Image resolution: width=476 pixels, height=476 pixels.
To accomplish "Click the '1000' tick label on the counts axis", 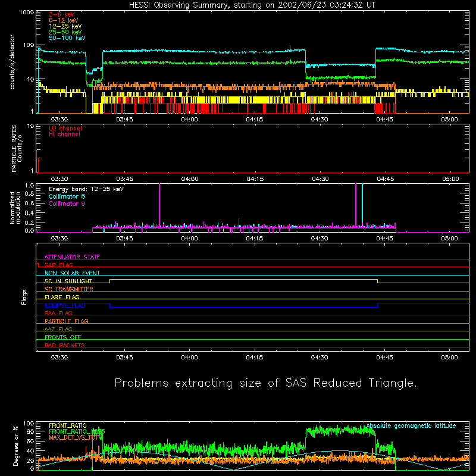I will pos(27,12).
